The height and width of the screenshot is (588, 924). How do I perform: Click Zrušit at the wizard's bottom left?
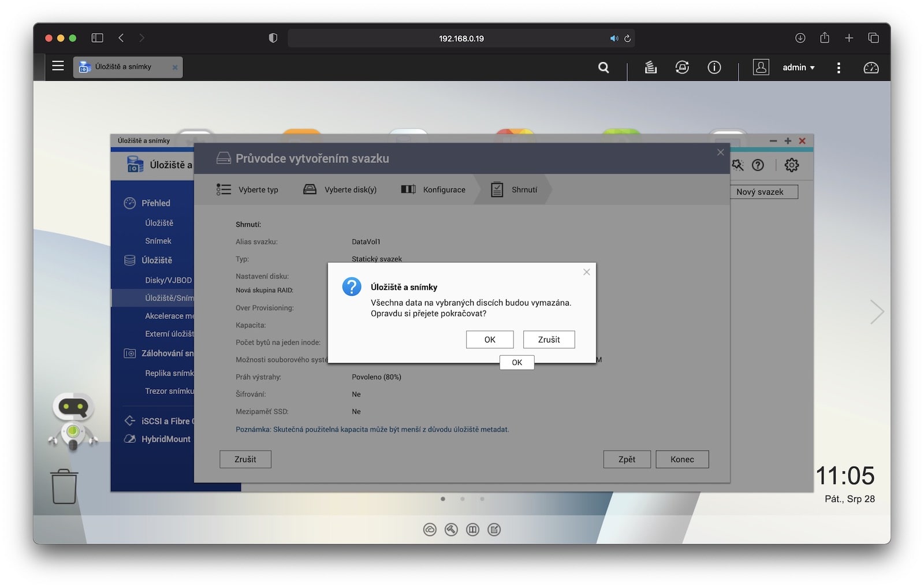point(245,459)
